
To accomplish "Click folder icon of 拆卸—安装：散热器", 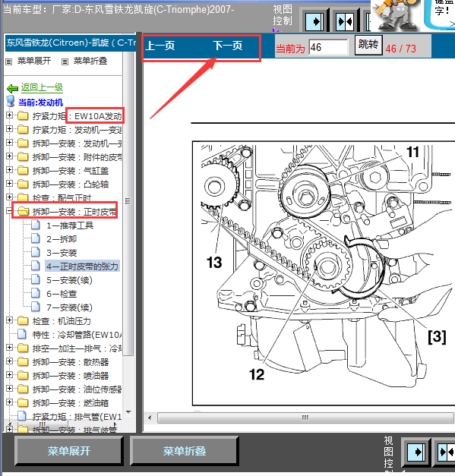I will [23, 361].
